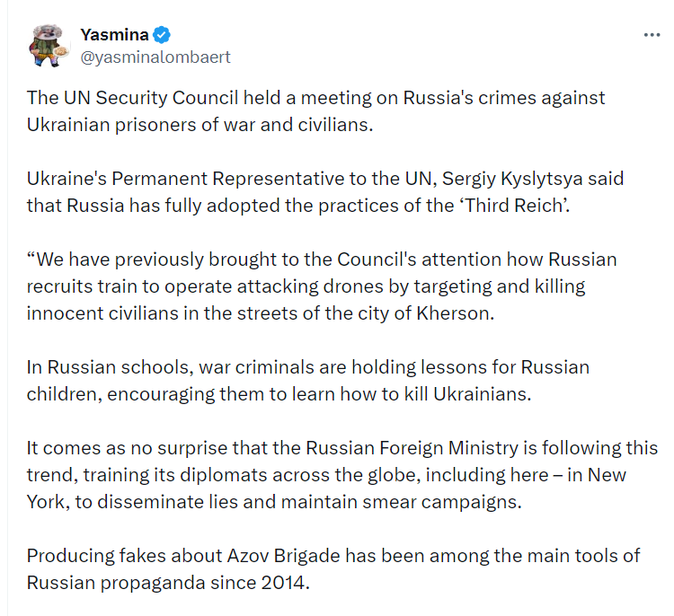Click the paragraph starting "Producing fakes about"
This screenshot has width=674, height=616.
click(333, 569)
